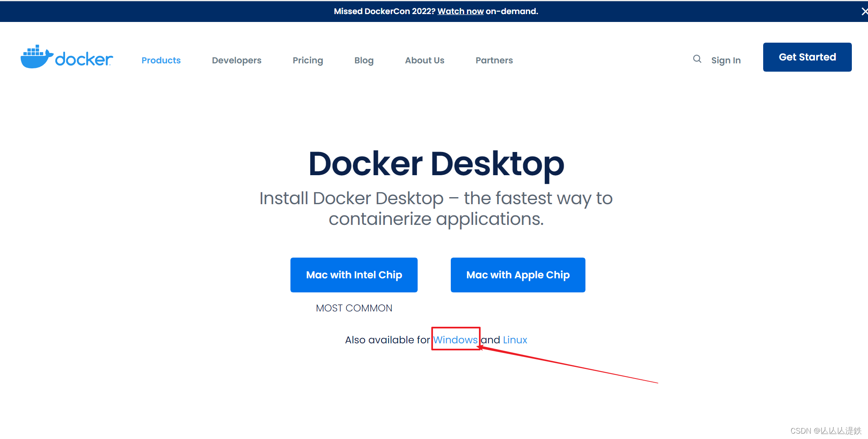Click the 'Also available for' text
868x439 pixels.
click(x=387, y=340)
